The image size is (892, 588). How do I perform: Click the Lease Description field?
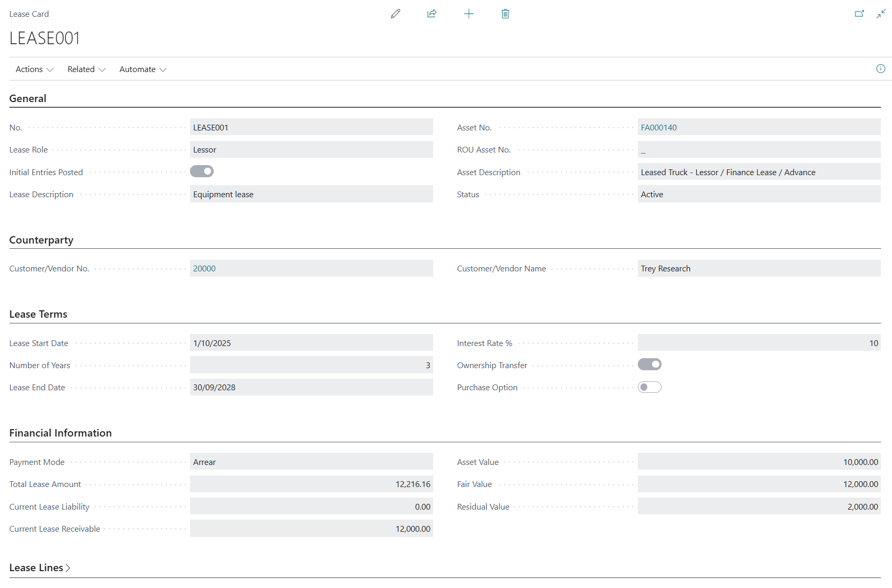click(x=311, y=194)
